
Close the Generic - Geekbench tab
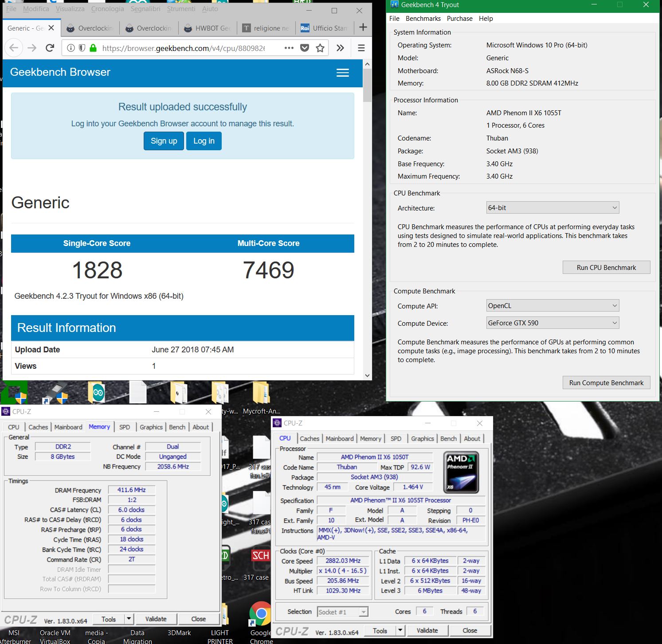(51, 28)
